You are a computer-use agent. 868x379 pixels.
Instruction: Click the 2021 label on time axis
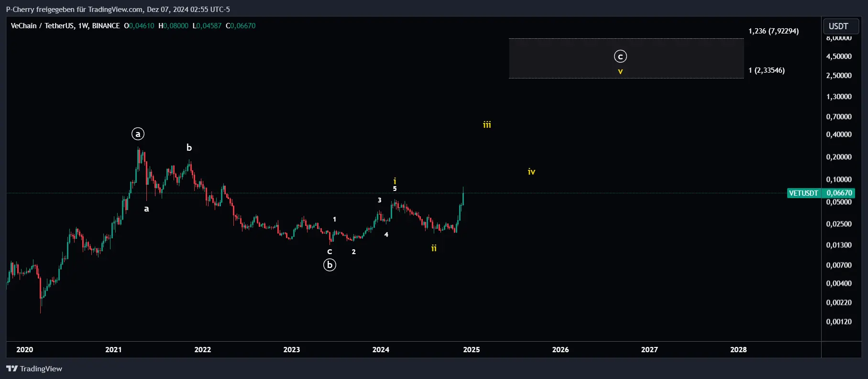[113, 349]
